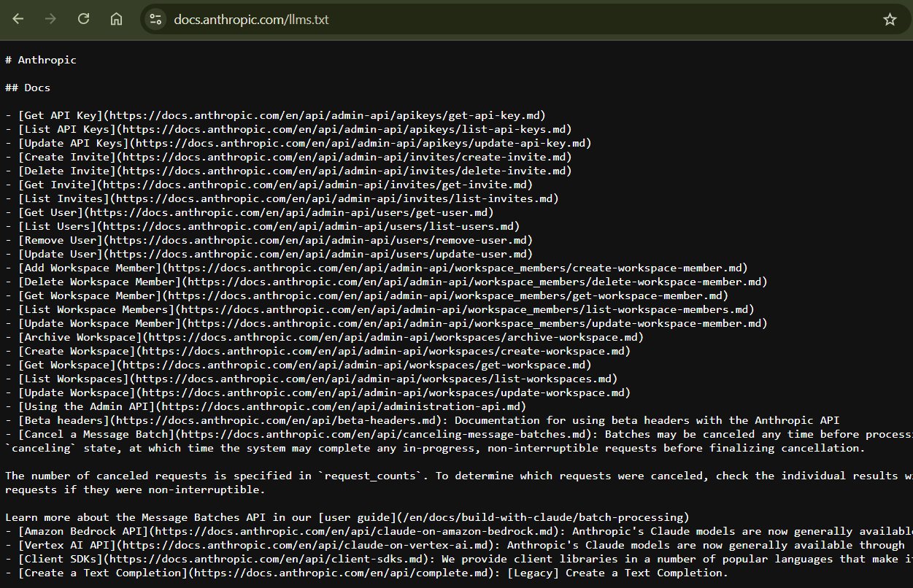Open the browser home page
The width and height of the screenshot is (913, 588).
click(116, 20)
